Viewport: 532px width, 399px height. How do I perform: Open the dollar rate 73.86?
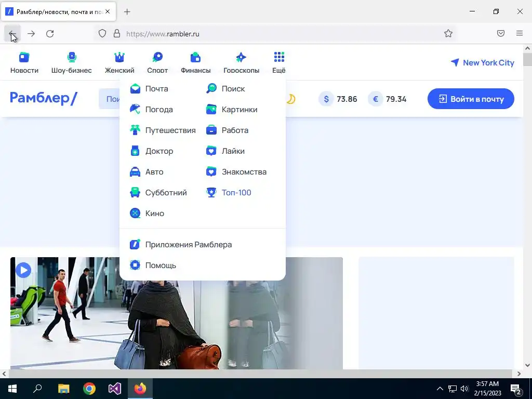[338, 99]
